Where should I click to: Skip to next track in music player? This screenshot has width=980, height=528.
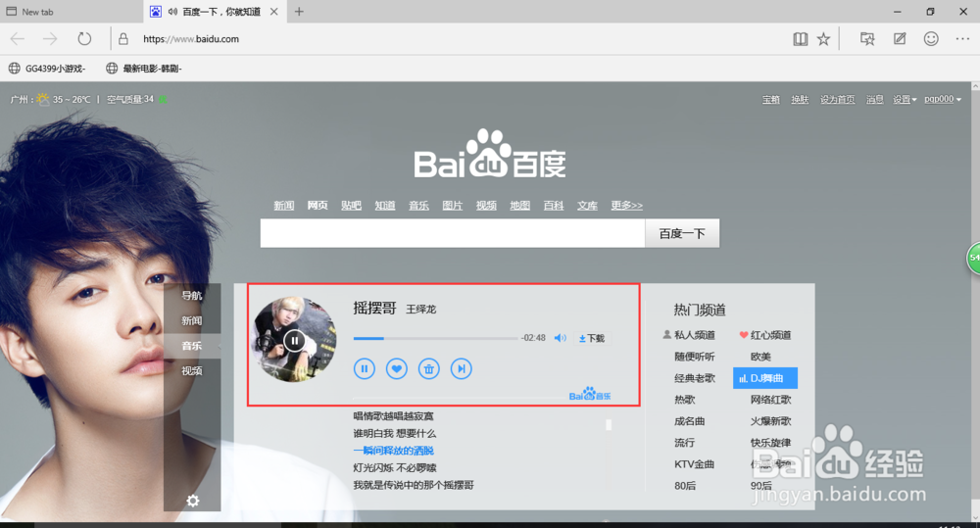click(x=462, y=368)
